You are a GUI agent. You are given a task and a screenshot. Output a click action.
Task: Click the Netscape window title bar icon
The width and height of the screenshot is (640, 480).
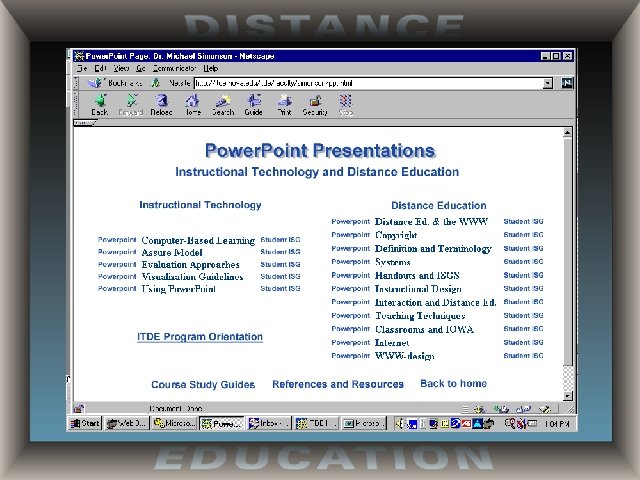pos(80,56)
